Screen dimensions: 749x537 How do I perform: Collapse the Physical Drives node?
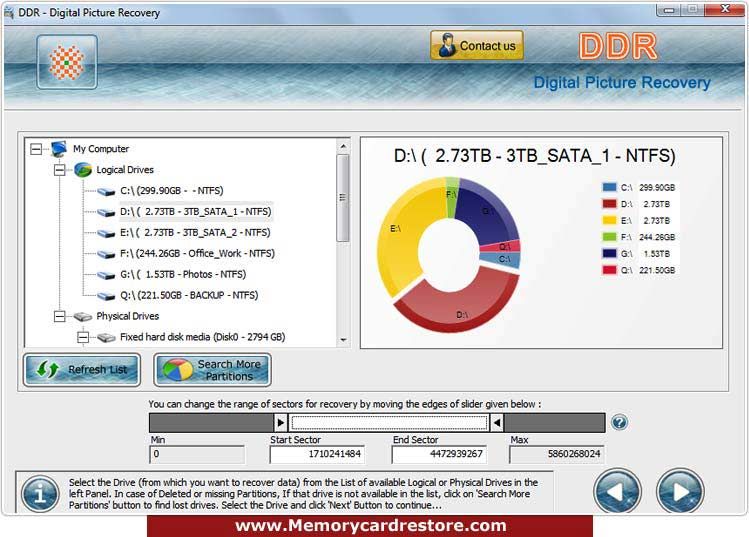60,316
